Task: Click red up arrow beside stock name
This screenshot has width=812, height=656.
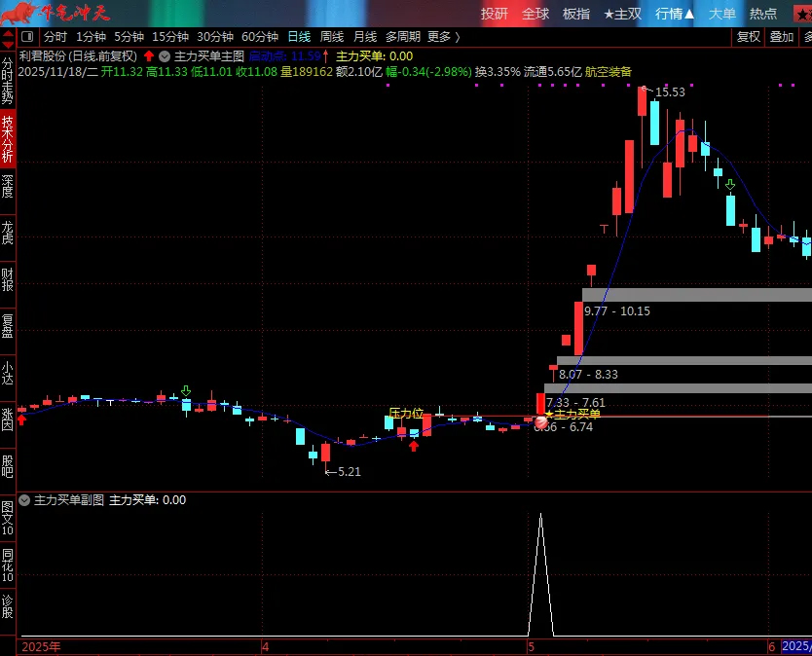Action: click(x=149, y=55)
